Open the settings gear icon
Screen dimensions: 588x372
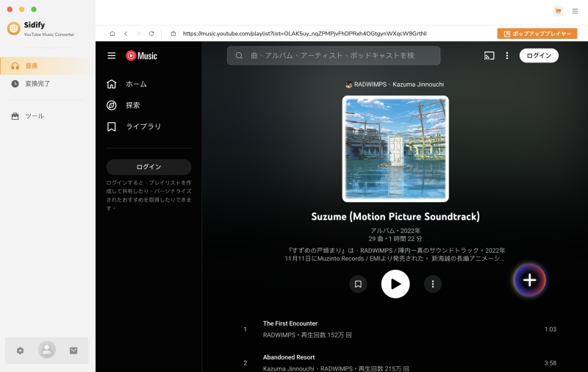pos(21,351)
